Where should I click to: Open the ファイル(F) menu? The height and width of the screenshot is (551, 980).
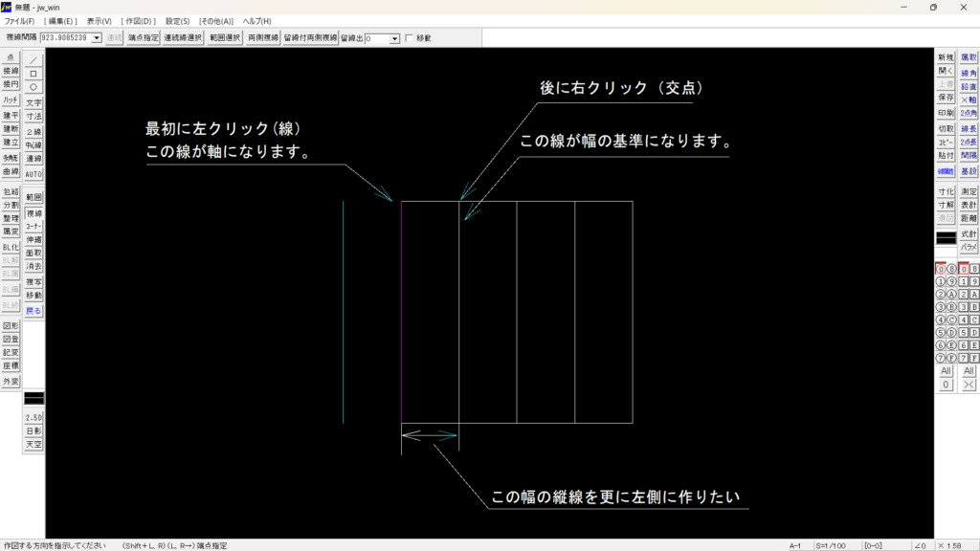coord(19,21)
